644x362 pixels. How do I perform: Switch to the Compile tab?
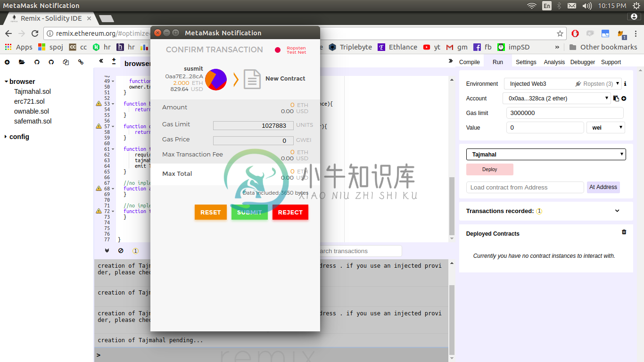(x=470, y=62)
